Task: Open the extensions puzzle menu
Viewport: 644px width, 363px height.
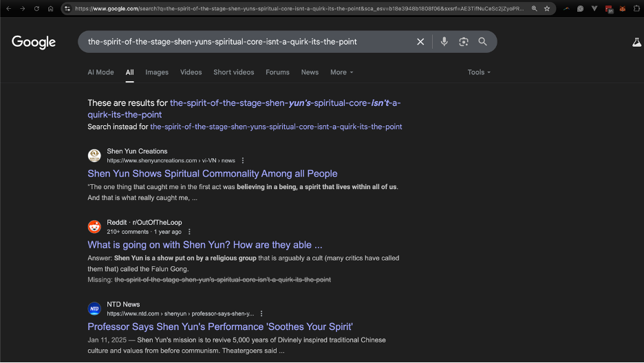Action: [x=636, y=8]
